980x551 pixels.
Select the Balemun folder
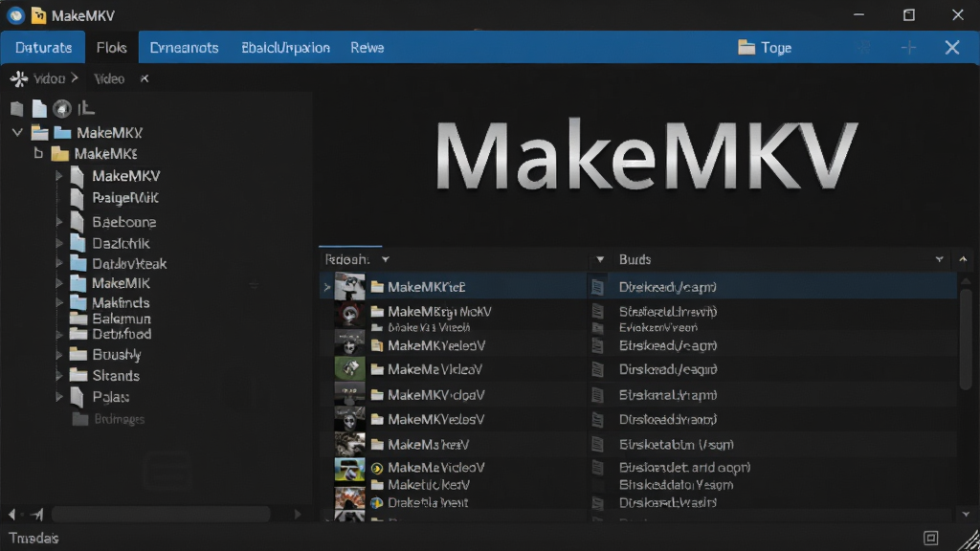coord(122,319)
